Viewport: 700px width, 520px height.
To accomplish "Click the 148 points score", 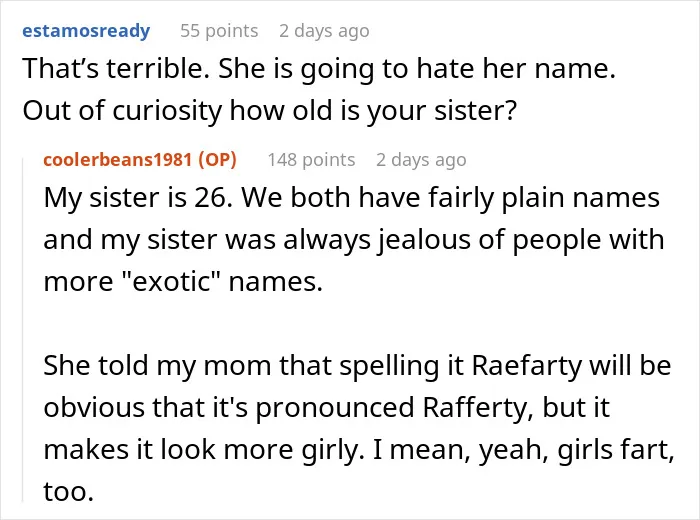I will pyautogui.click(x=311, y=160).
